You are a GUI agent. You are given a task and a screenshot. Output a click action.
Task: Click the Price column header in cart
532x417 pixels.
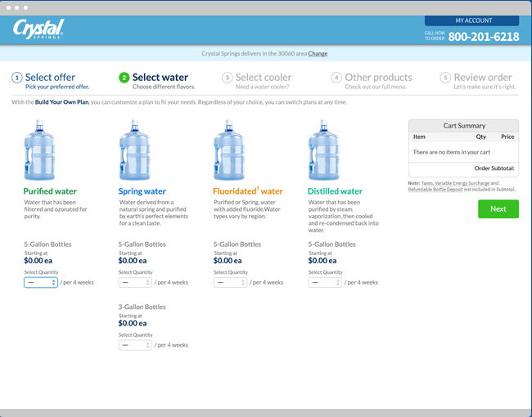point(507,137)
